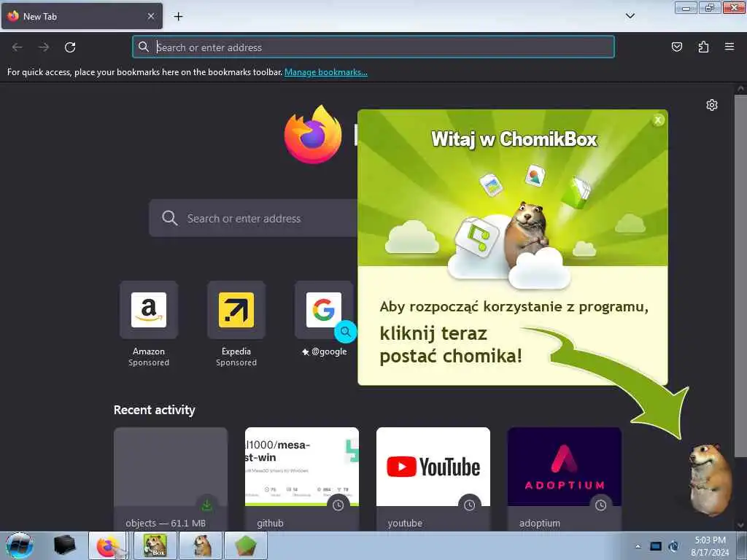Open the github recent activity card
This screenshot has width=747, height=560.
pyautogui.click(x=302, y=478)
